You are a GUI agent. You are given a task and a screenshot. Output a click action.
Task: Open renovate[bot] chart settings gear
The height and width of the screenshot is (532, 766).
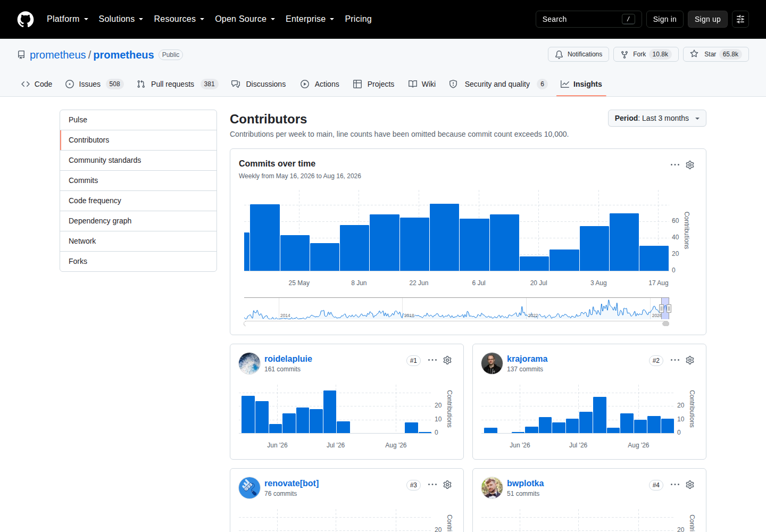(x=447, y=485)
